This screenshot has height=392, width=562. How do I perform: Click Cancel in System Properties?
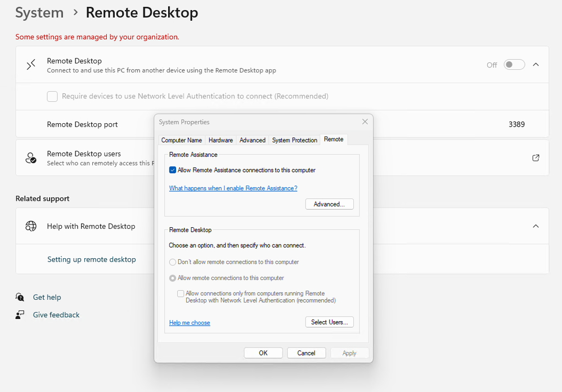point(306,353)
